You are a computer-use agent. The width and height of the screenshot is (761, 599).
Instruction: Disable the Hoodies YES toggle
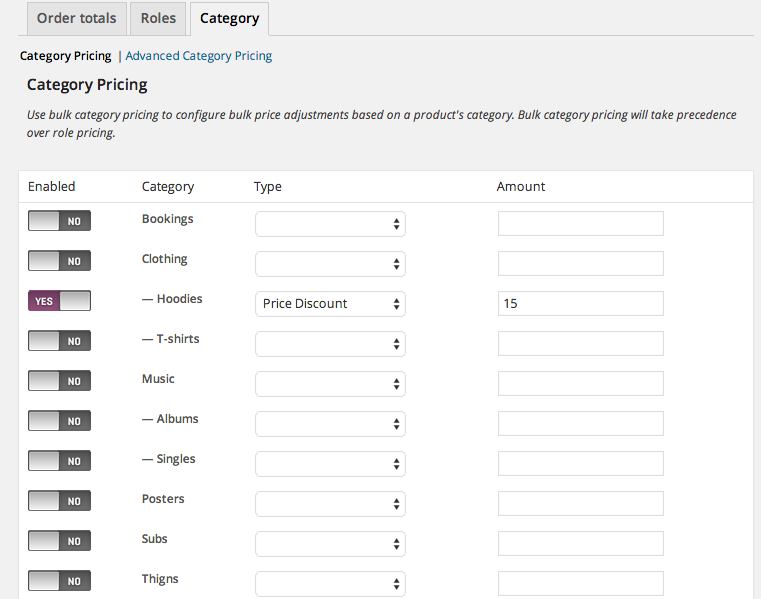tap(59, 301)
